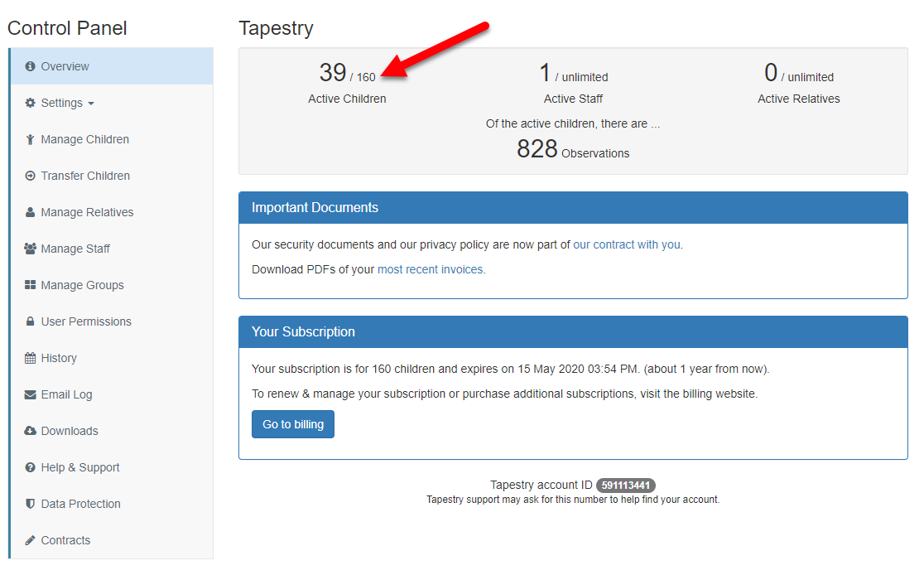
Task: Open the 'most recent invoices' link
Action: tap(431, 269)
